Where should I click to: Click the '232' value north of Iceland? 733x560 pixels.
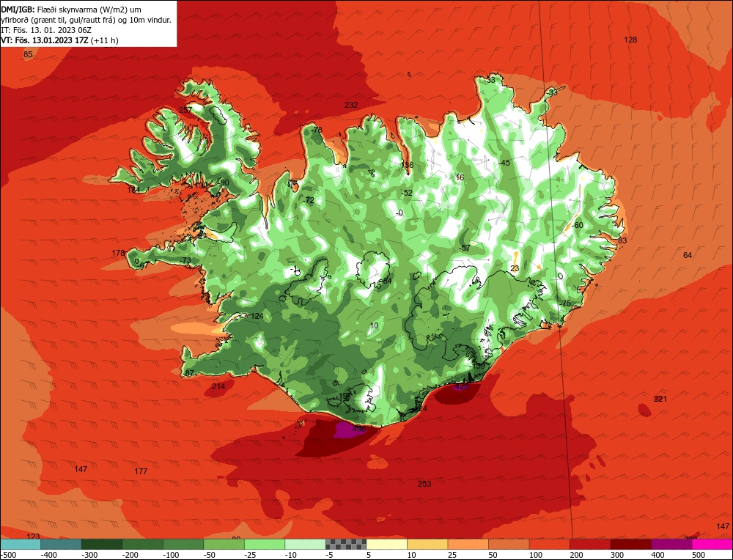coord(351,105)
